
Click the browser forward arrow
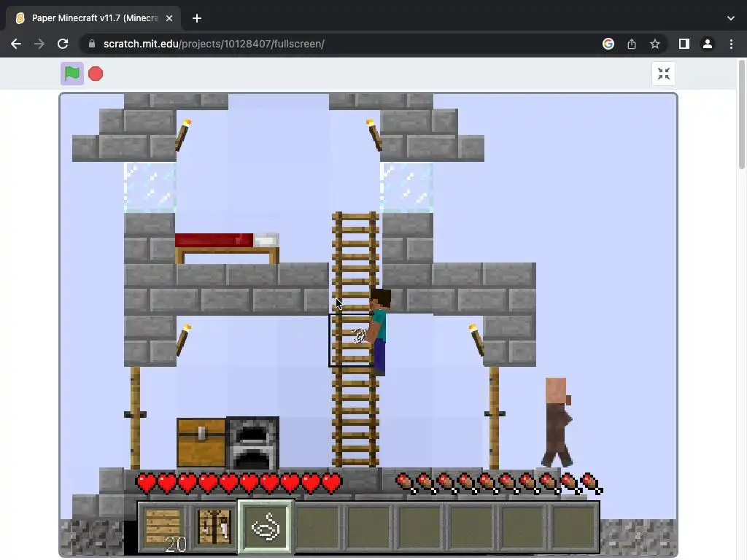(x=39, y=44)
